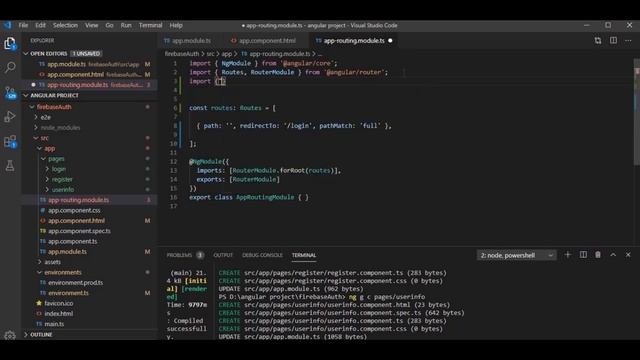Switch to the Debug Console tab
Viewport: 640px width, 360px height.
coord(262,255)
